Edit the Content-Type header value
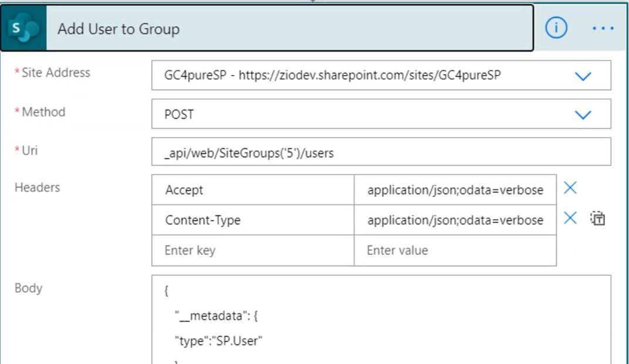Viewport: 629px width, 364px height. pyautogui.click(x=455, y=220)
